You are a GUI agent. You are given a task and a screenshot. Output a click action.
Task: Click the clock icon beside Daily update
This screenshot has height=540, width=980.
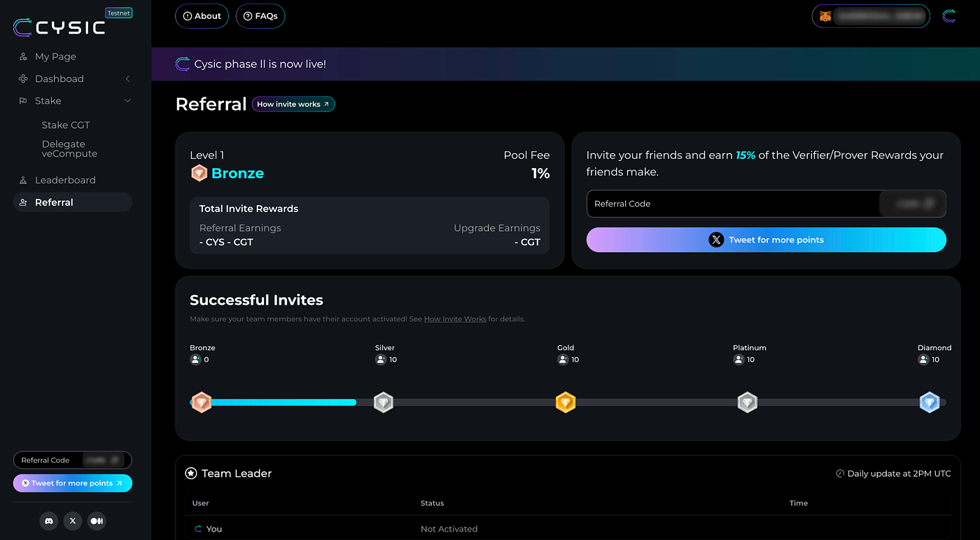point(840,473)
